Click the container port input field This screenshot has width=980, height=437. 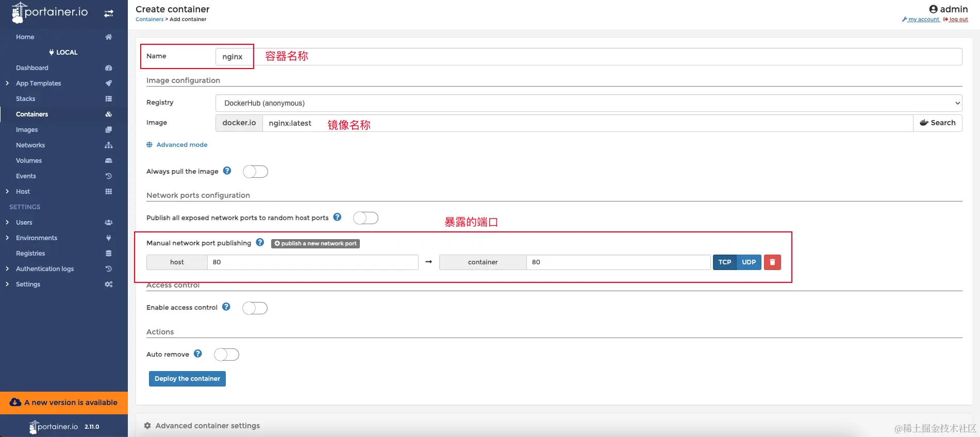point(618,262)
